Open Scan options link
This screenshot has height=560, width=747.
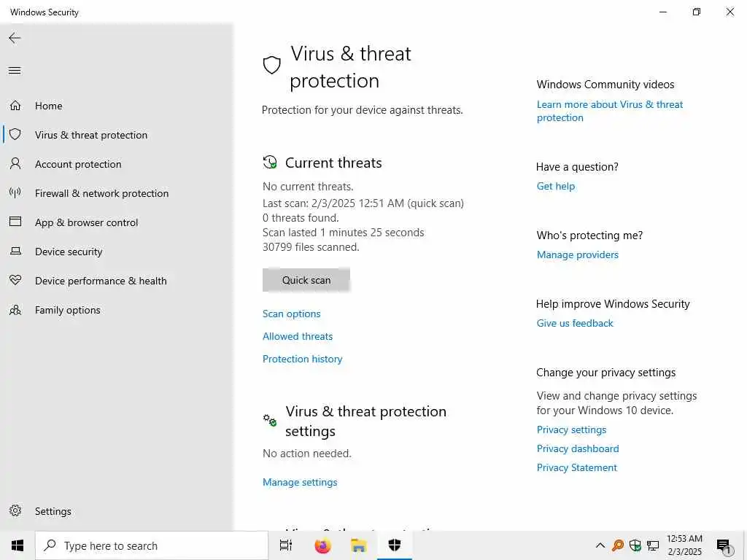click(x=292, y=314)
